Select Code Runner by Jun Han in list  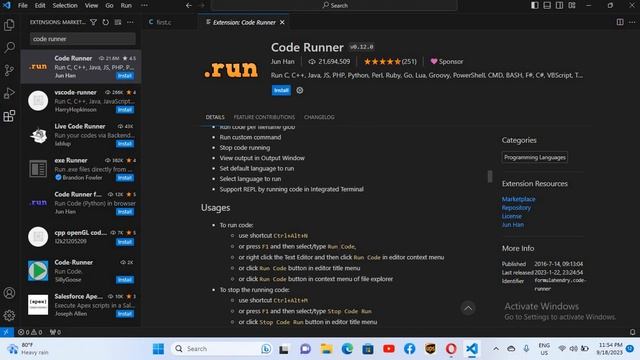(81, 67)
